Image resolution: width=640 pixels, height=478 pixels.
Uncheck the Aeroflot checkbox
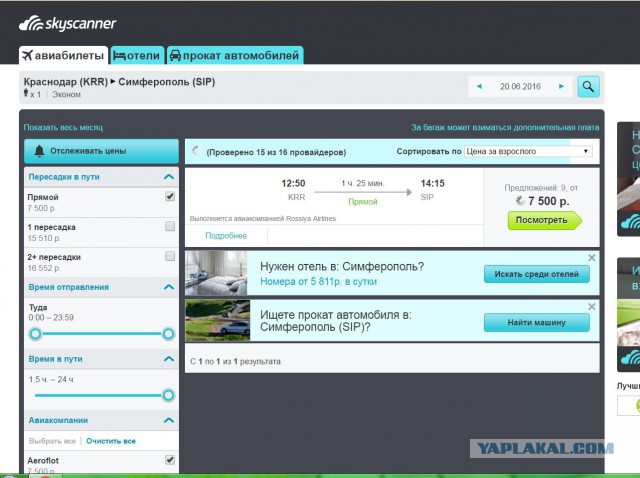170,460
